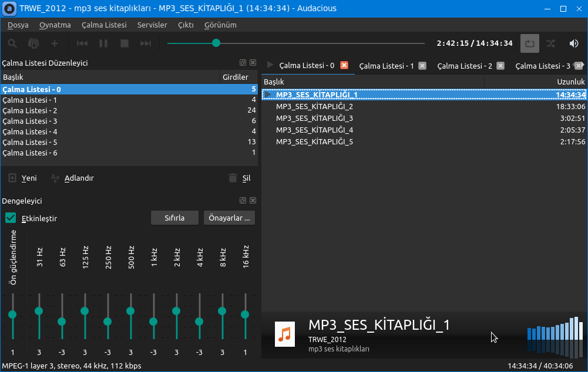The height and width of the screenshot is (372, 588).
Task: Select track MP3_SES_KİTAPLIĞI_3
Action: (424, 118)
